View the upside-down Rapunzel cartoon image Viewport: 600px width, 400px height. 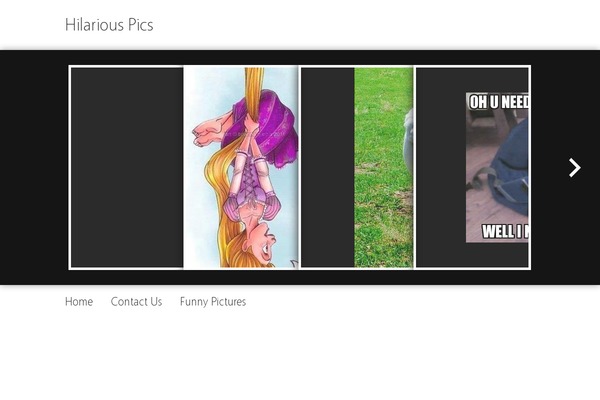(241, 167)
